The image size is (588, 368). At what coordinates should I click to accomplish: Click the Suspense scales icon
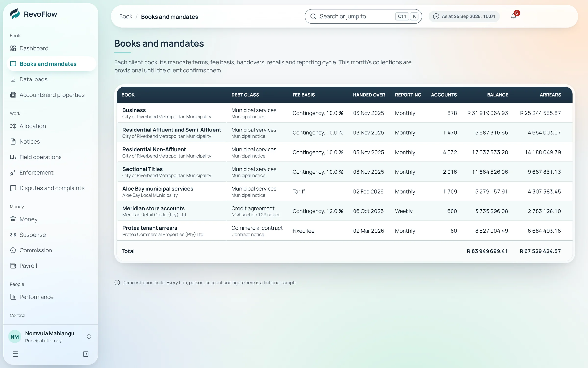point(13,235)
